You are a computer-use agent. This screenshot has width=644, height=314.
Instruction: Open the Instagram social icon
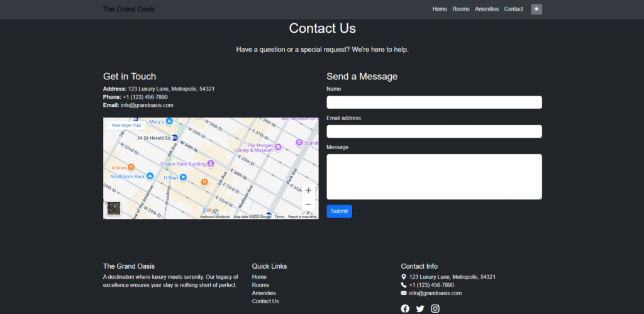pyautogui.click(x=435, y=309)
